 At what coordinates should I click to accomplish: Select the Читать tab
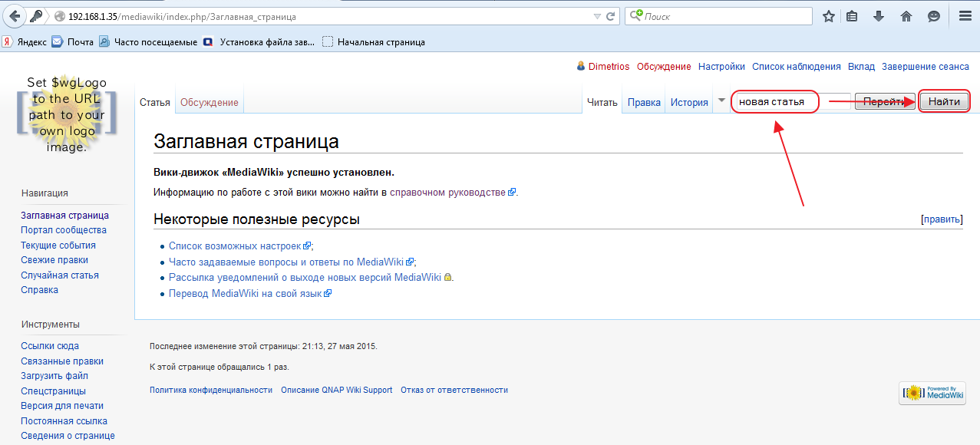[x=602, y=103]
